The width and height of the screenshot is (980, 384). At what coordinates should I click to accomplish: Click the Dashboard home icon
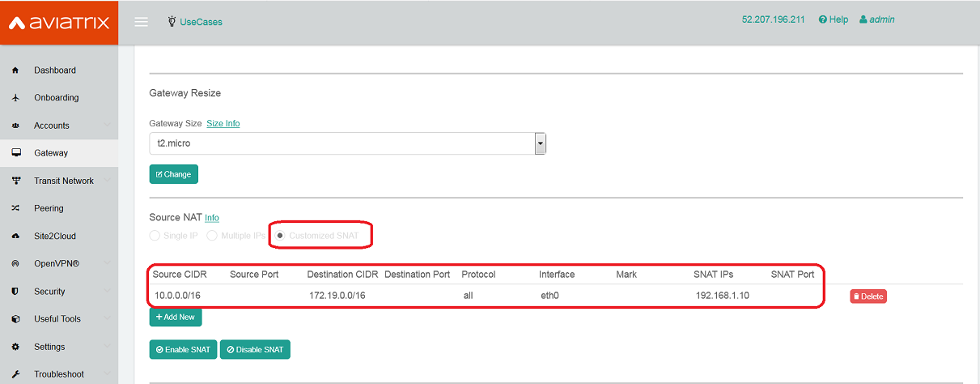pyautogui.click(x=15, y=70)
